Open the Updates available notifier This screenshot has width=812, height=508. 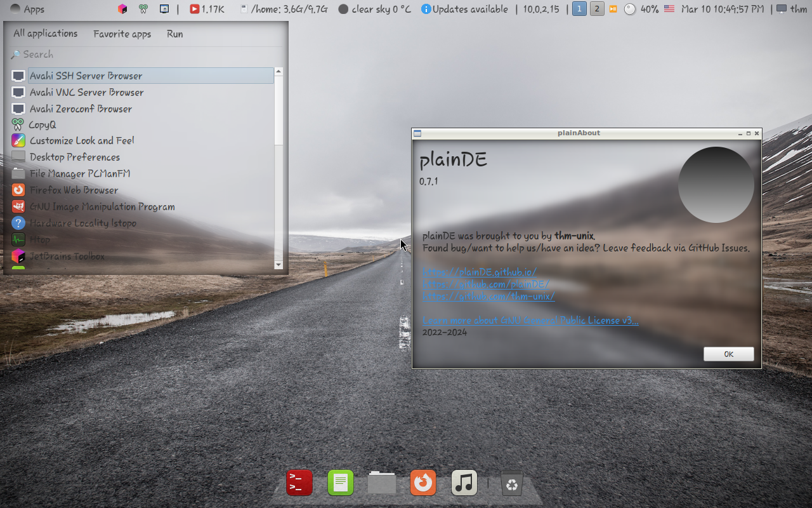pyautogui.click(x=464, y=10)
